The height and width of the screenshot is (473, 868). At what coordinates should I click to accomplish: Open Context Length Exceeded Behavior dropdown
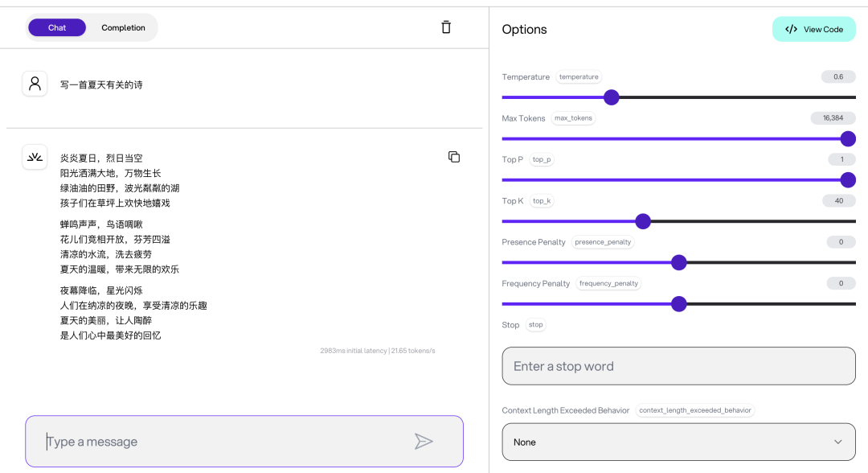tap(678, 442)
